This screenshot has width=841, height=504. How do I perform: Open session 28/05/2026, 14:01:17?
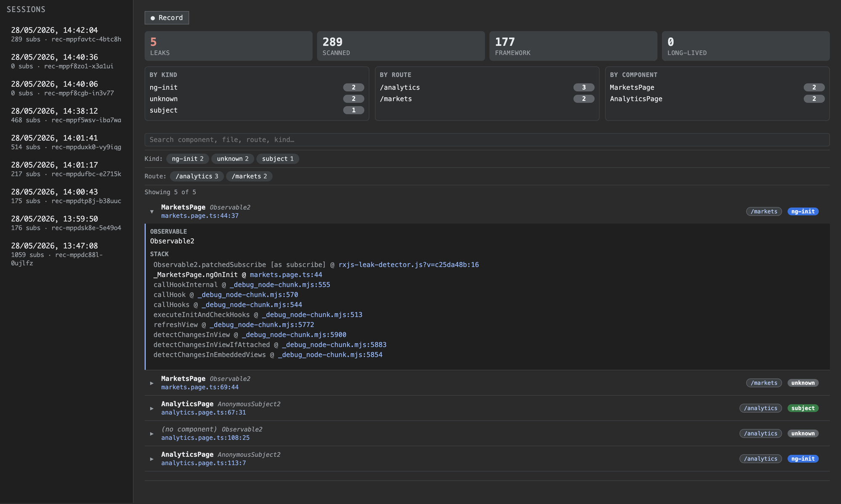[x=66, y=169]
